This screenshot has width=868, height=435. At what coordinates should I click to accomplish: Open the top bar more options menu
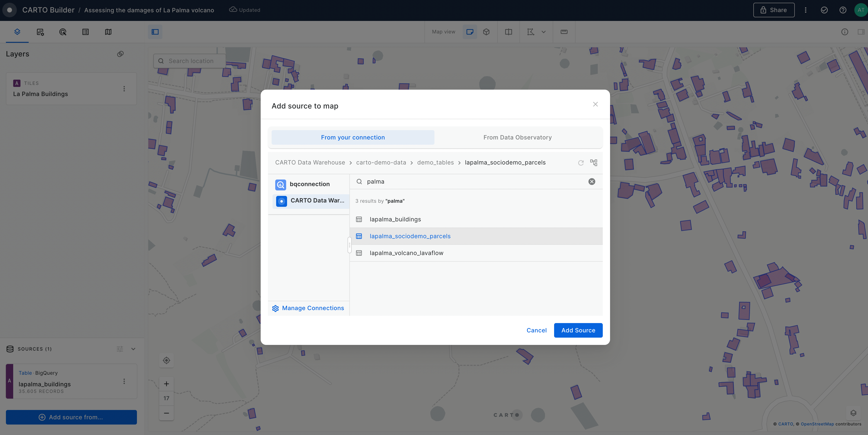806,10
